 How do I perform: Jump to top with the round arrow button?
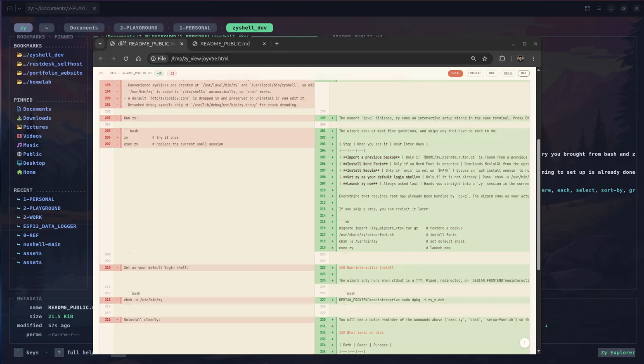[x=524, y=343]
